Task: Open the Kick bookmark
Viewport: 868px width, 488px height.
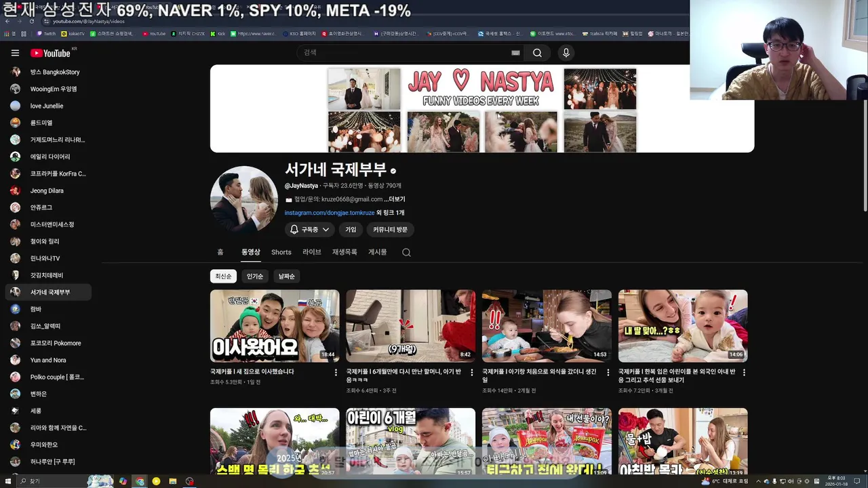Action: tap(218, 33)
